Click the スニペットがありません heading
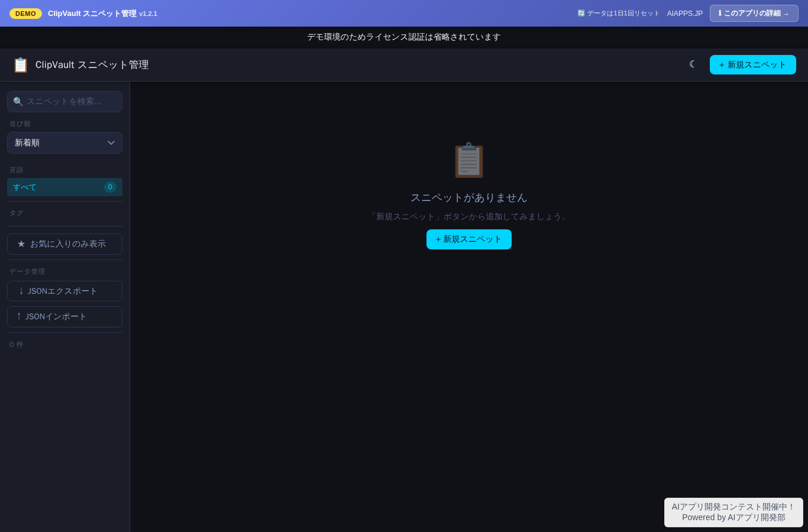The width and height of the screenshot is (808, 532). coord(469,197)
